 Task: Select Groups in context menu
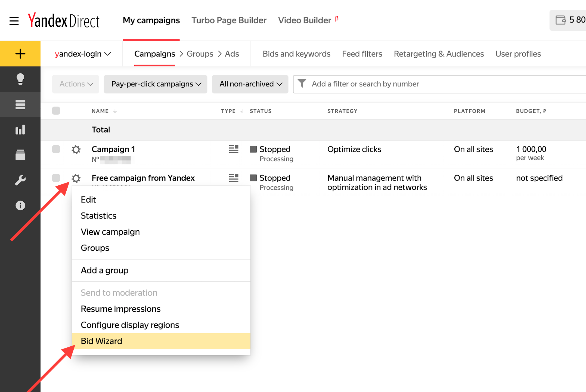coord(161,248)
